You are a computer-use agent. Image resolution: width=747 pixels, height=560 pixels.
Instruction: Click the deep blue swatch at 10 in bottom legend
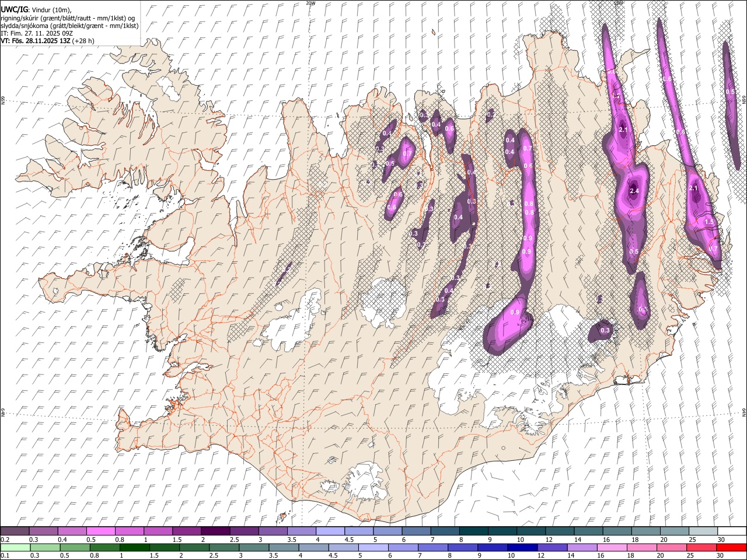pyautogui.click(x=522, y=548)
